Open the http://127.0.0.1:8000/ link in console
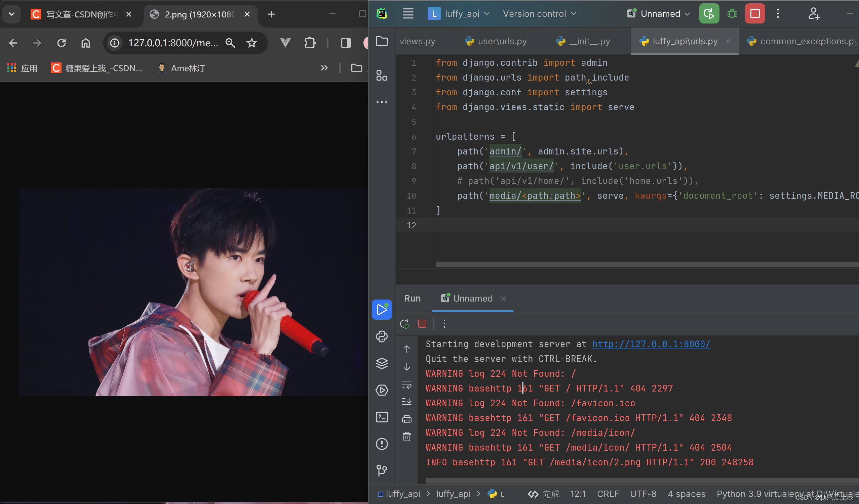Screen dimensions: 859x504 click(x=651, y=344)
